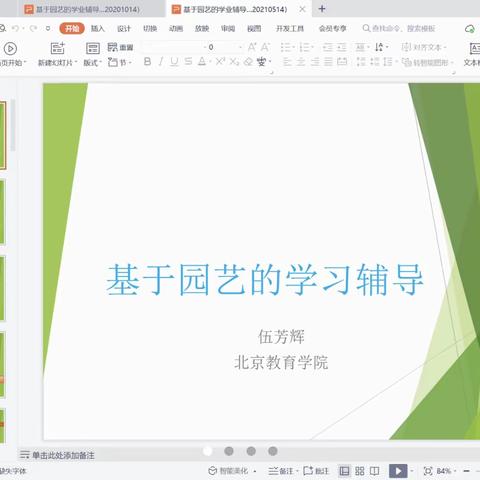Toggle italic formatting
This screenshot has height=480, width=480.
161,62
